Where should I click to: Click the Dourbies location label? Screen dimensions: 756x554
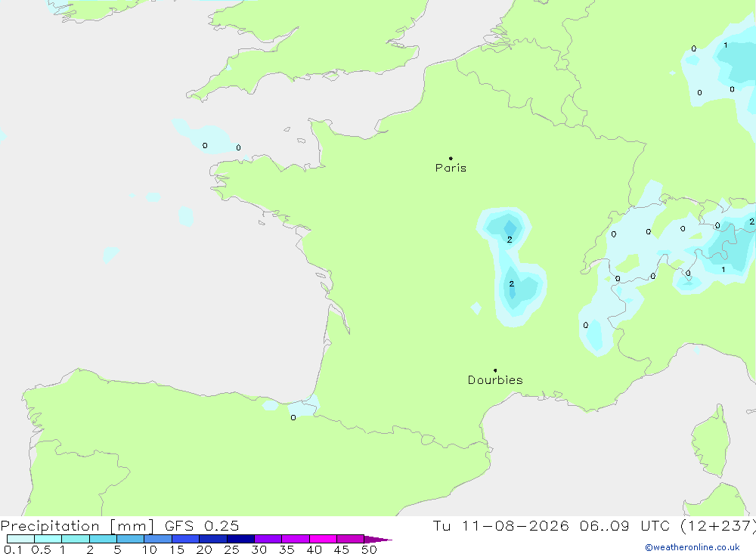tap(495, 380)
